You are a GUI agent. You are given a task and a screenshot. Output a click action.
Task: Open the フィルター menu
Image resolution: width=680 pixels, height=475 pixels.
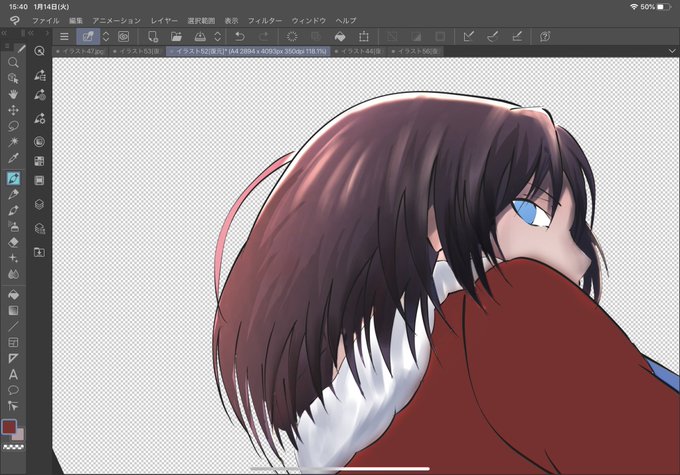tap(265, 20)
